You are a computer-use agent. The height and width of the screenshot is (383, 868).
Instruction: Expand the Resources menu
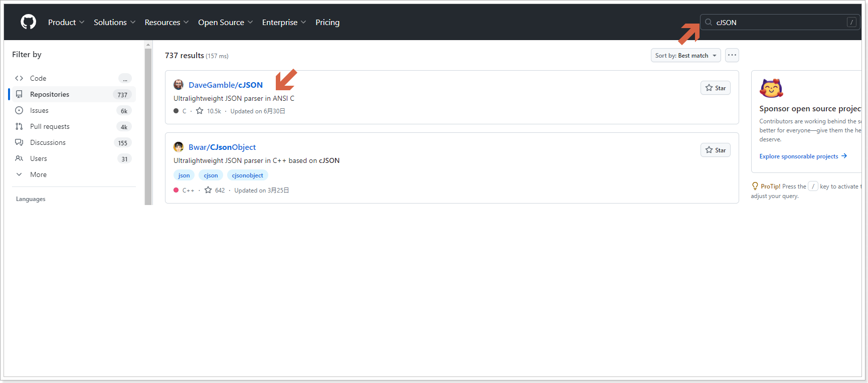click(x=166, y=22)
